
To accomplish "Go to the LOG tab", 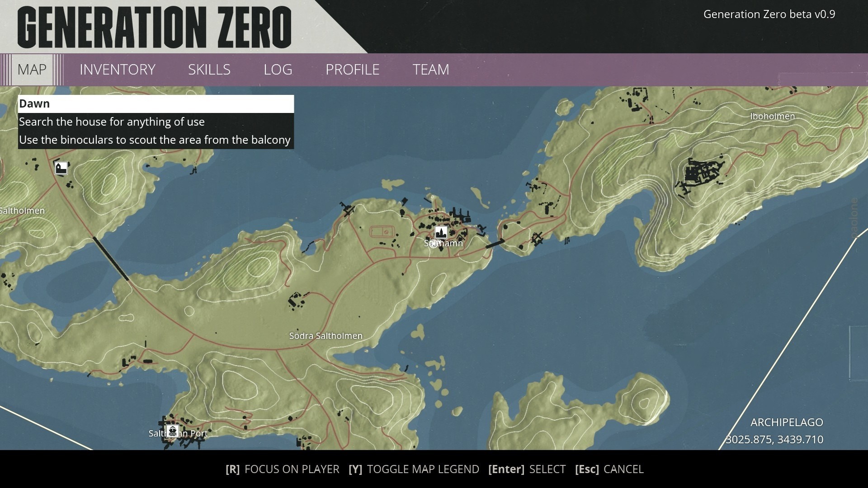I will coord(278,70).
